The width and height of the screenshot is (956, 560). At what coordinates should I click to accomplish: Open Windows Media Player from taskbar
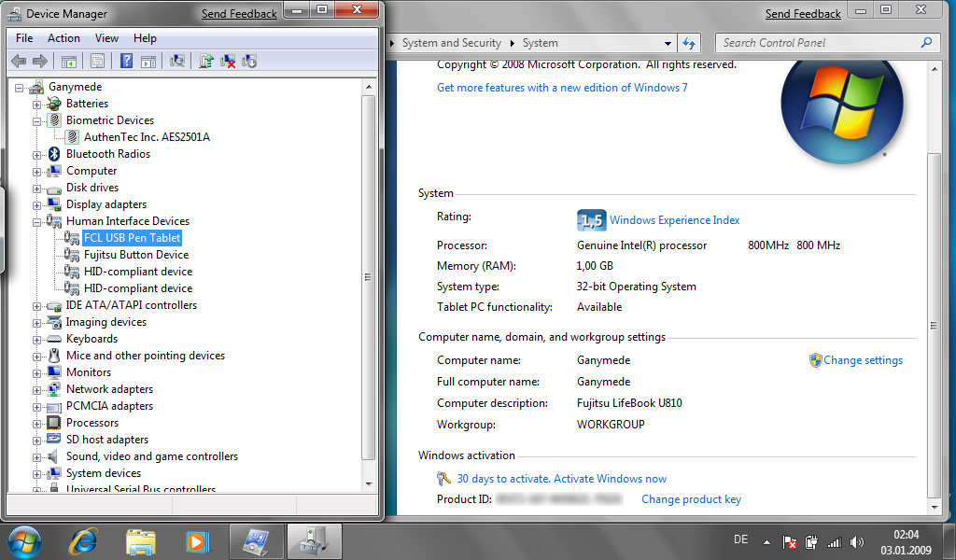tap(198, 541)
